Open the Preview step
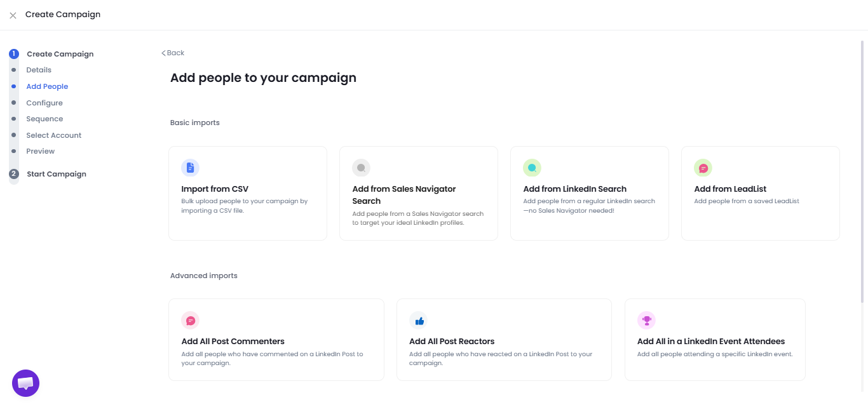The image size is (868, 407). [40, 150]
